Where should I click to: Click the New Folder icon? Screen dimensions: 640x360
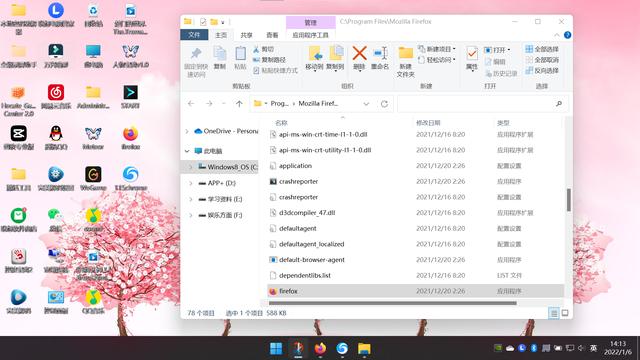coord(406,53)
